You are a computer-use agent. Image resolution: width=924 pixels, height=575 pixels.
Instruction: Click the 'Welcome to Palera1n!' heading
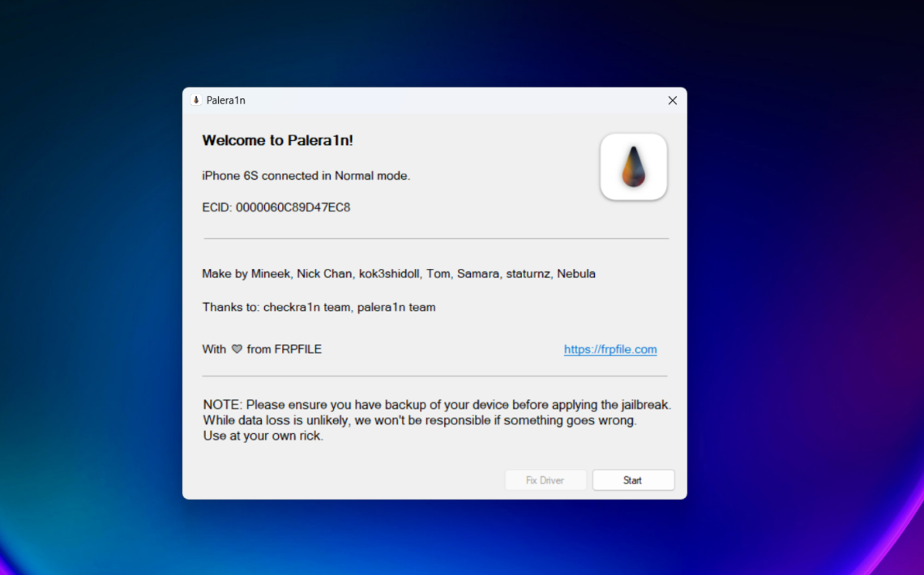[277, 141]
